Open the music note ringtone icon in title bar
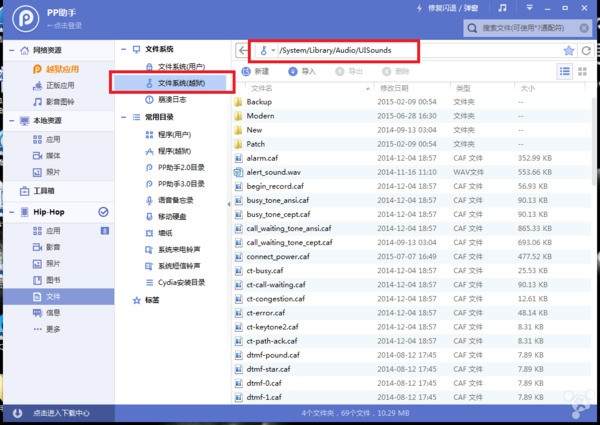Screen dimensions: 600x425 pos(502,8)
